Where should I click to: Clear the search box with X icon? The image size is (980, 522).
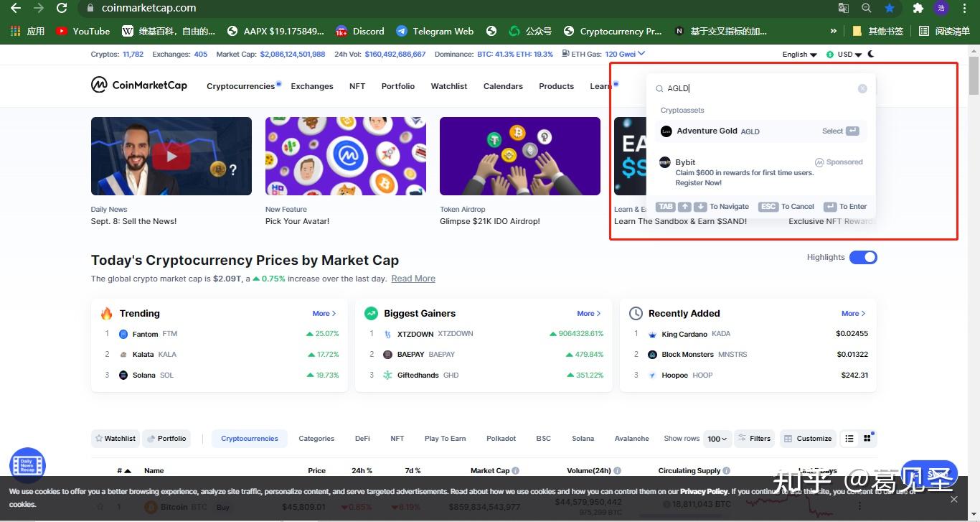pyautogui.click(x=862, y=88)
